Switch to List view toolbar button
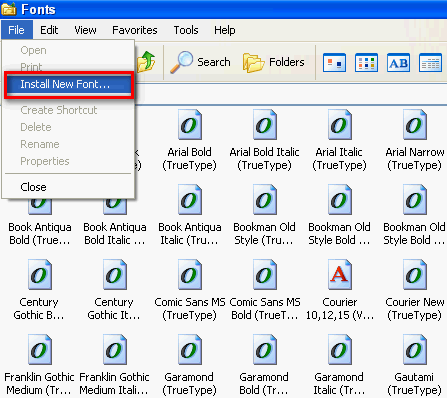The image size is (447, 398). pos(366,63)
